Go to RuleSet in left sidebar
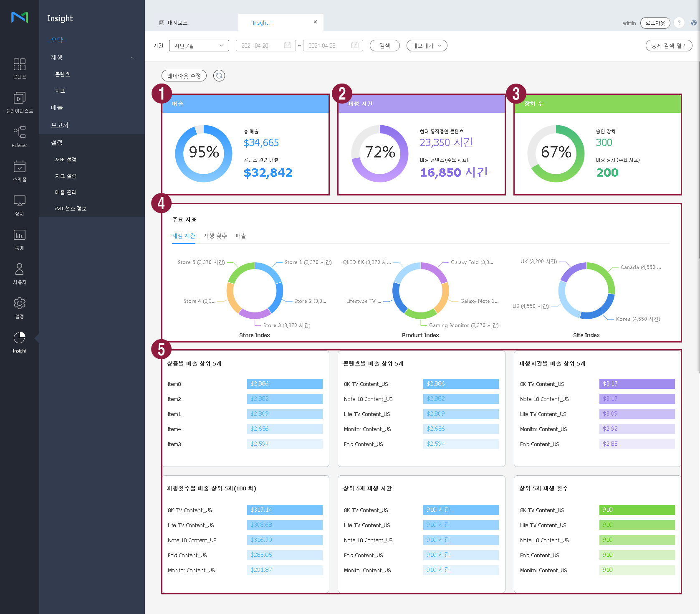 pos(19,137)
